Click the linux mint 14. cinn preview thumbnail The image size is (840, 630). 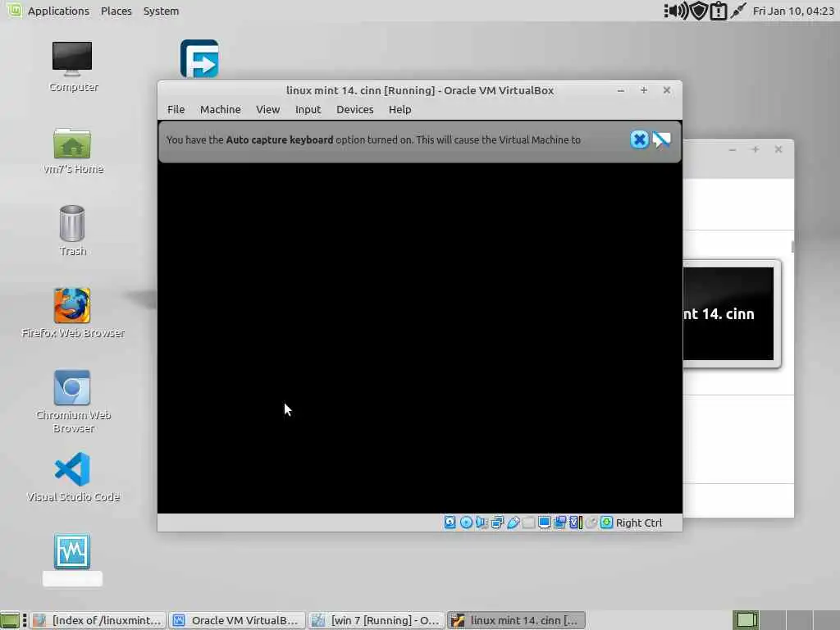pyautogui.click(x=728, y=314)
